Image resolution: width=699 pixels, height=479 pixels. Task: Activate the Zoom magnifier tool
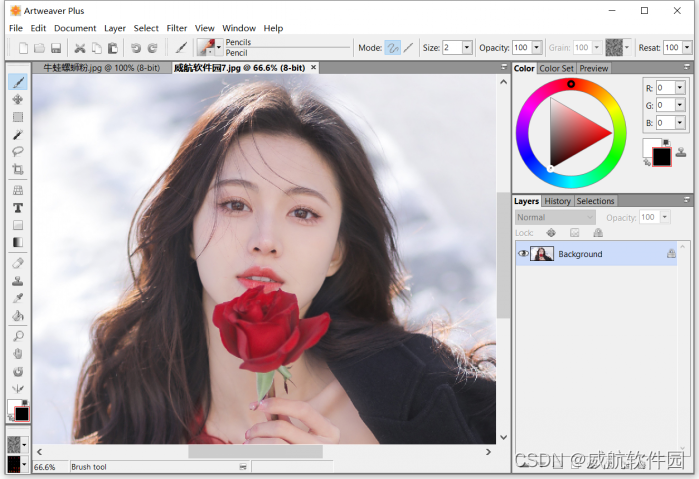(x=18, y=336)
